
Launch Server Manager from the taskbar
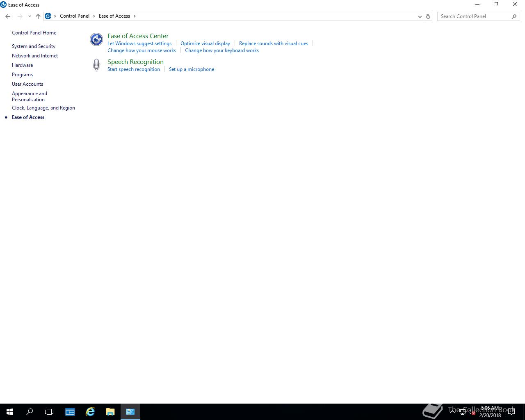(x=70, y=412)
